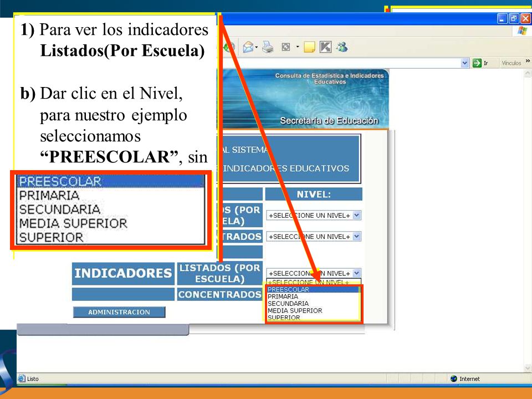This screenshot has height=399, width=532.
Task: Open the Messenger people icon
Action: [x=342, y=47]
